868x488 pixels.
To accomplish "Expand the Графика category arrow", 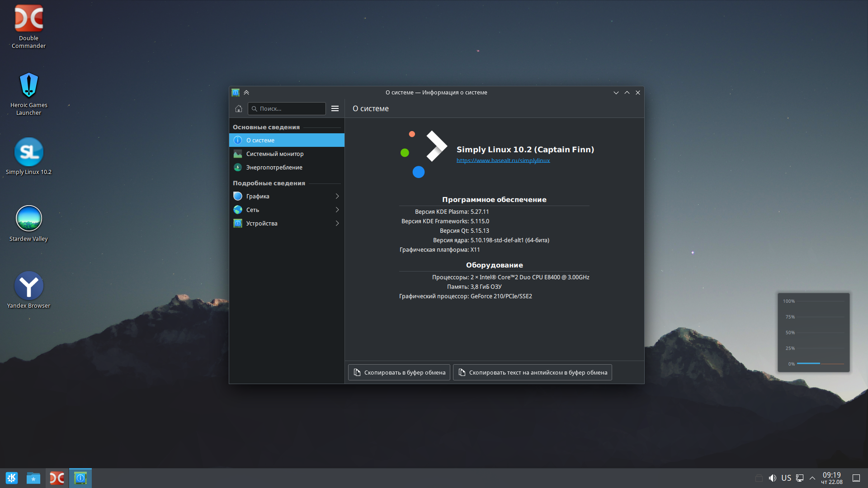I will [x=337, y=196].
